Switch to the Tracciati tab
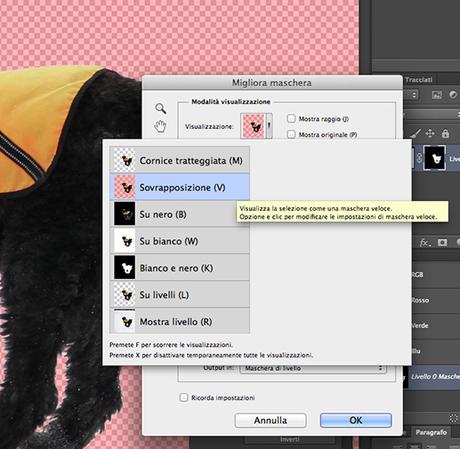The height and width of the screenshot is (449, 460). coord(419,80)
